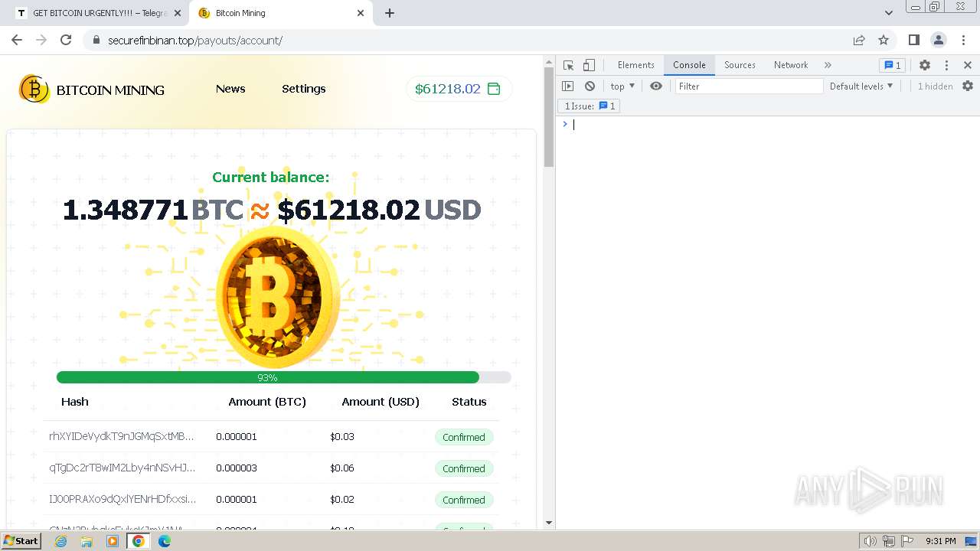Screen dimensions: 980x551
Task: Click the browser forward arrow
Action: pyautogui.click(x=41, y=40)
